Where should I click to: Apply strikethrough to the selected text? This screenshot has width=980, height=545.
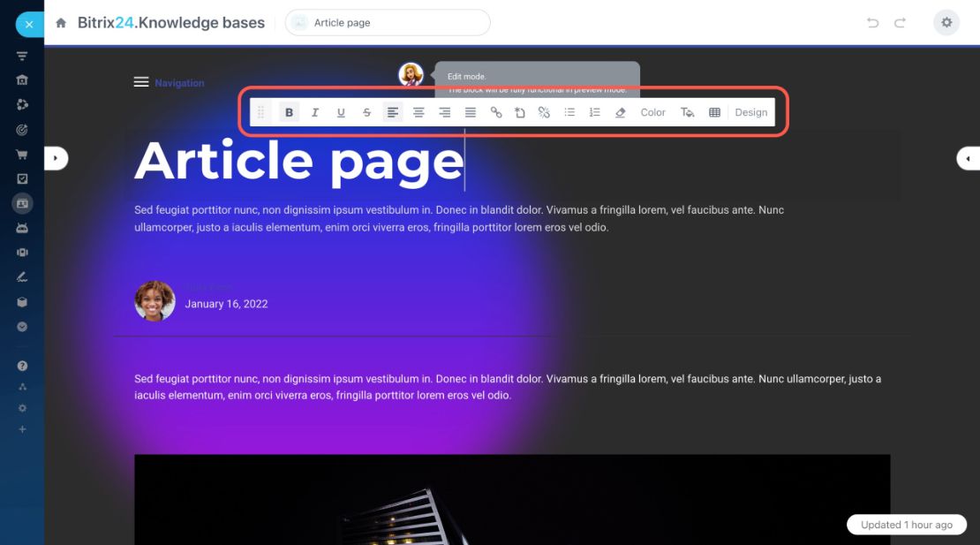[367, 112]
